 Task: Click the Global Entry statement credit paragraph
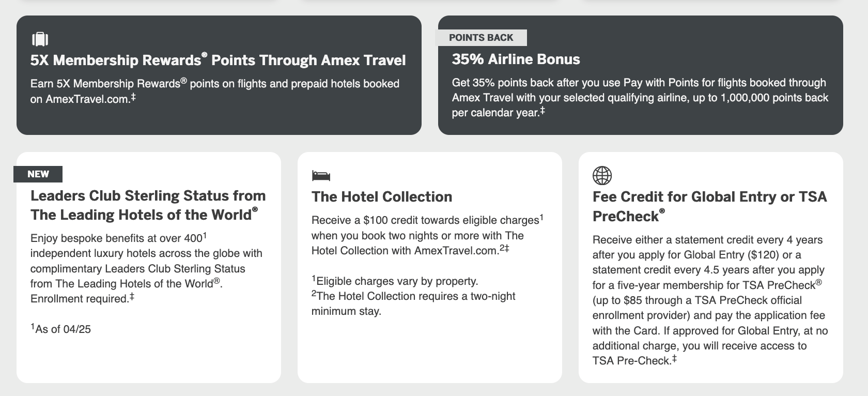pyautogui.click(x=710, y=300)
